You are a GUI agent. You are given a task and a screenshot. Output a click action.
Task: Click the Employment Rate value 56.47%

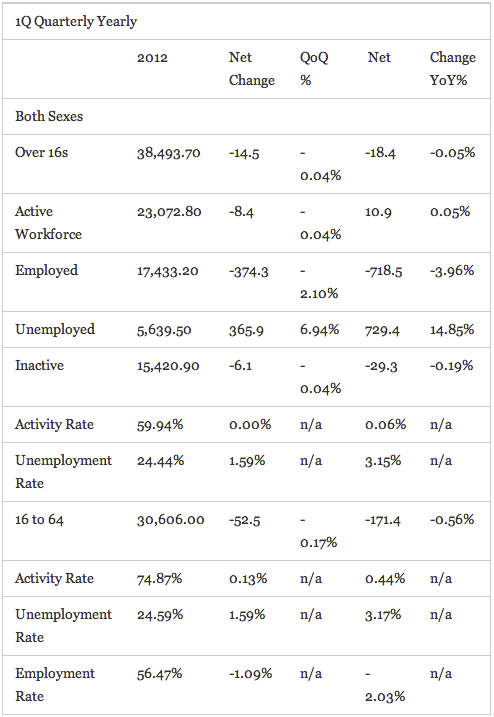pos(160,674)
